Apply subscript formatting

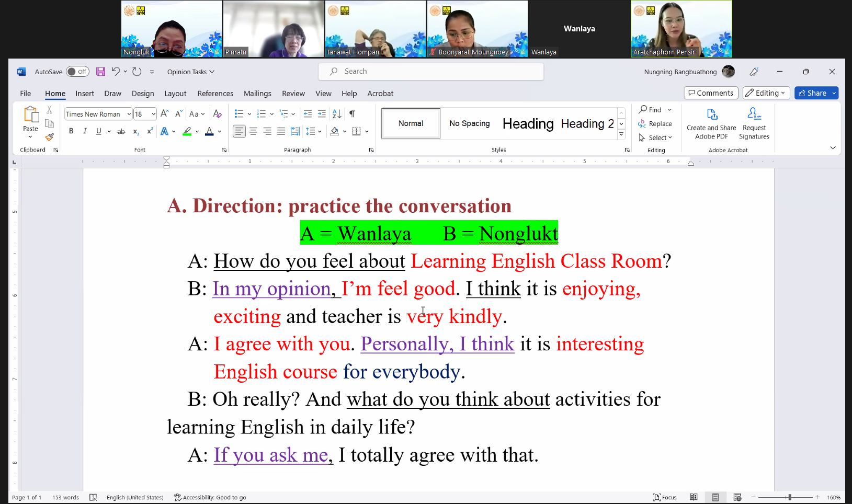click(x=136, y=131)
